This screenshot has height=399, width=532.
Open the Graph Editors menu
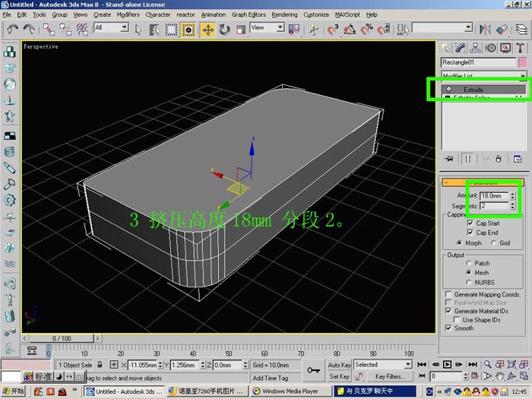click(x=249, y=14)
